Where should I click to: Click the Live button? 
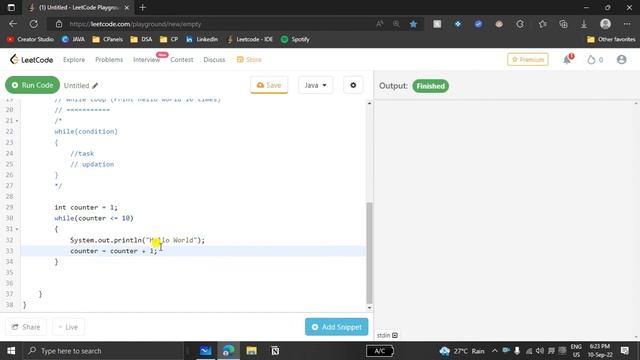pyautogui.click(x=68, y=327)
